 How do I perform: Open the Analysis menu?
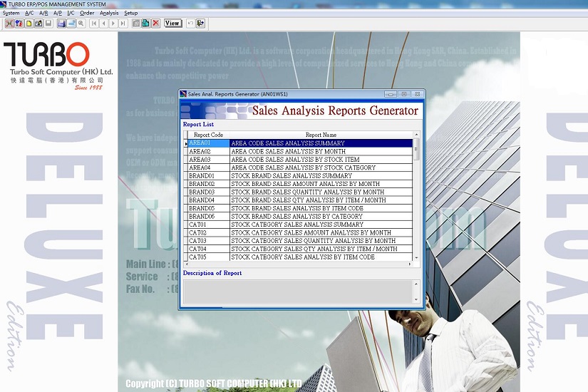click(x=109, y=13)
